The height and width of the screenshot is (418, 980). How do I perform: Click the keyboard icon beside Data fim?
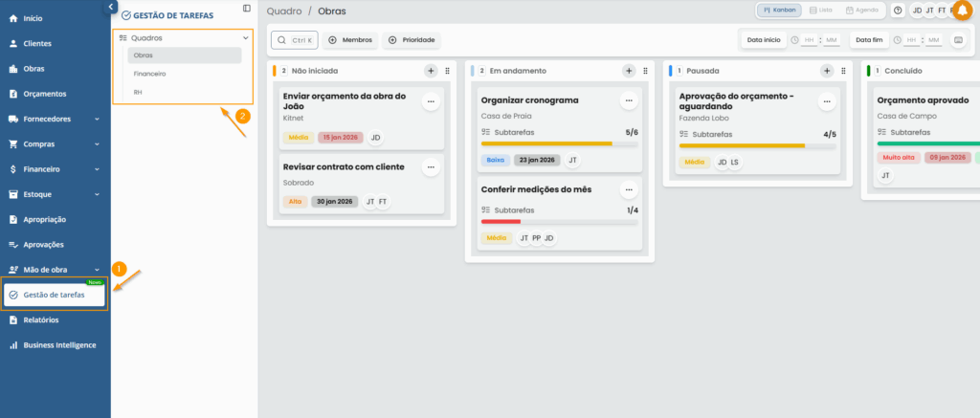tap(958, 40)
